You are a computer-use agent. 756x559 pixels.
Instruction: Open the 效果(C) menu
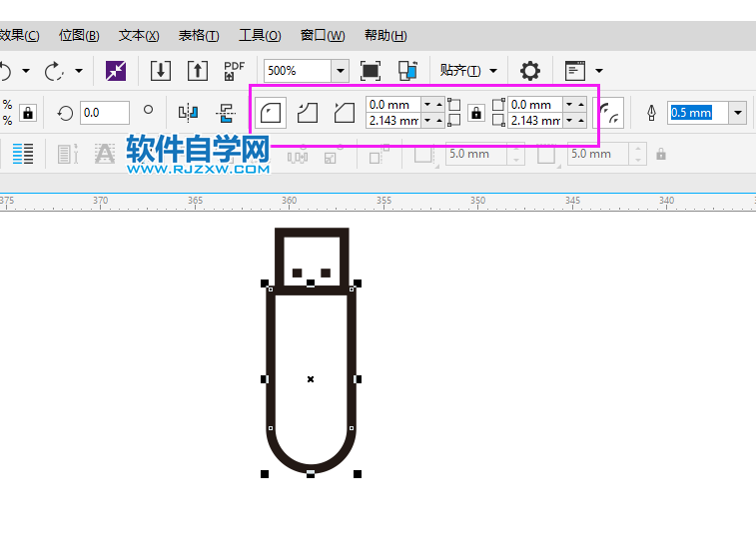tap(19, 35)
